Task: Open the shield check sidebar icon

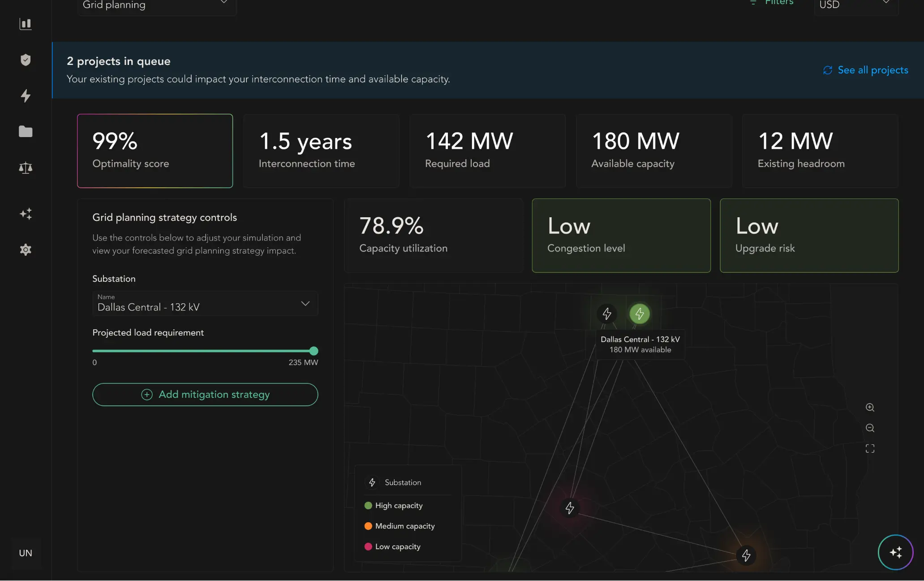Action: [26, 60]
